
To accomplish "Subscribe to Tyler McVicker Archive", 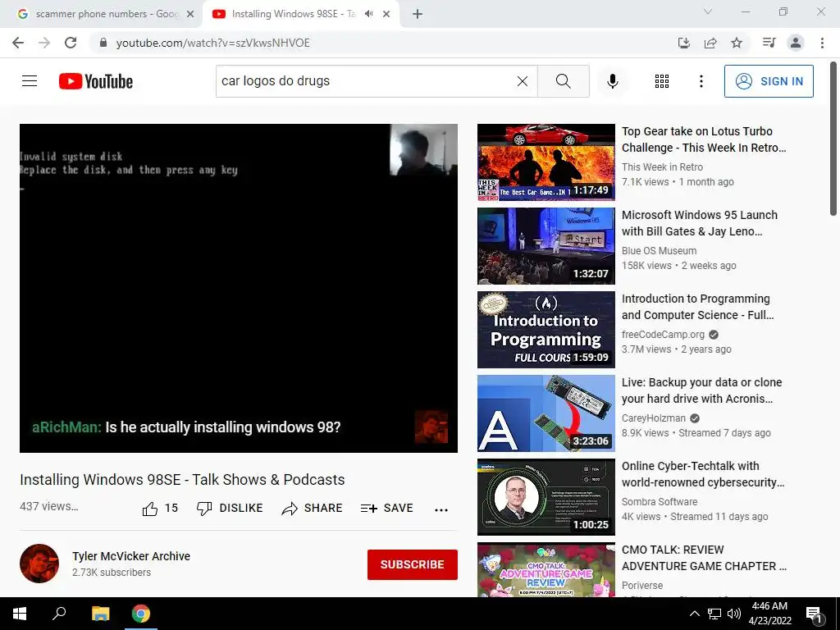I will point(412,564).
